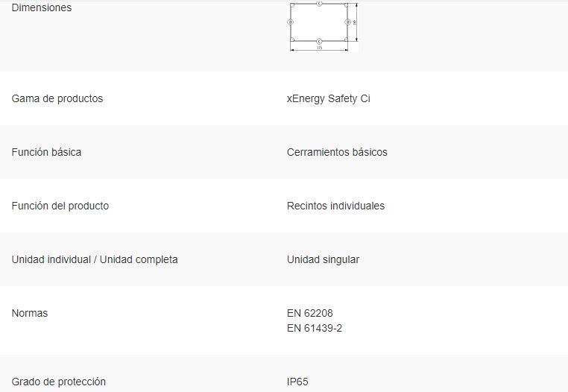Click left B marker on dimension drawing
Viewport: 568px width, 392px height.
click(290, 22)
